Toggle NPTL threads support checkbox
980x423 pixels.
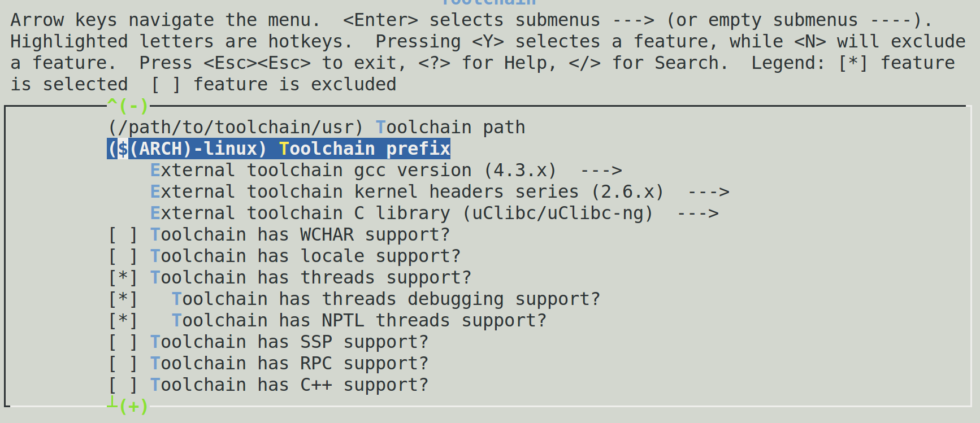(123, 321)
